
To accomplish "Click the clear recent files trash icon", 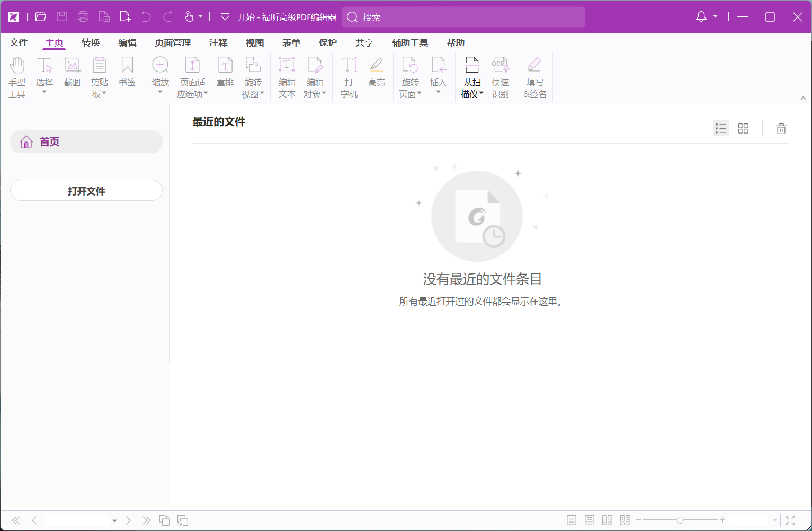I will [781, 128].
